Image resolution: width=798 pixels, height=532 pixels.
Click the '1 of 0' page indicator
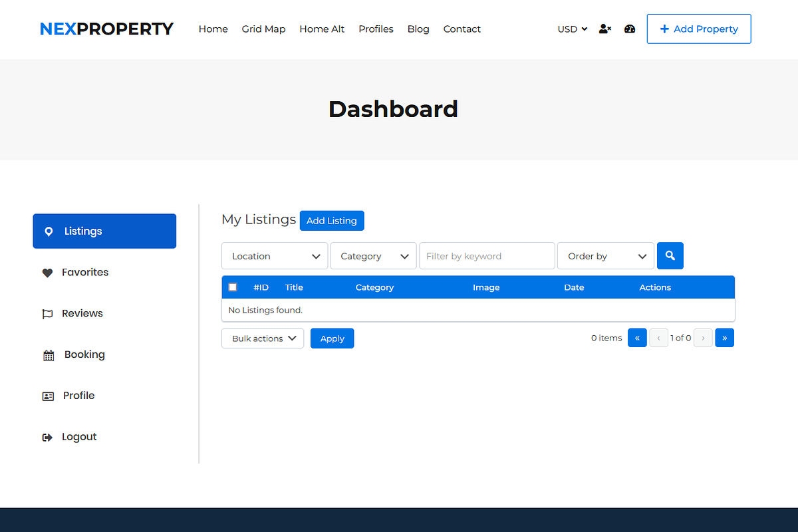681,338
